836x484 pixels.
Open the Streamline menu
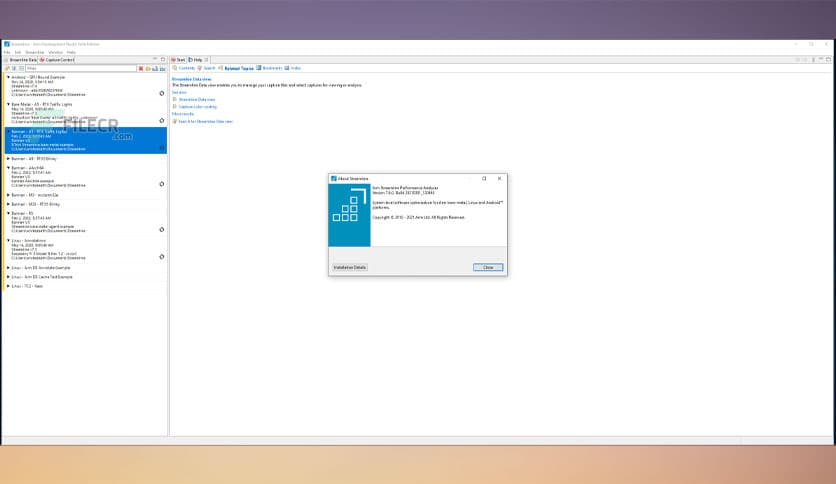(35, 52)
